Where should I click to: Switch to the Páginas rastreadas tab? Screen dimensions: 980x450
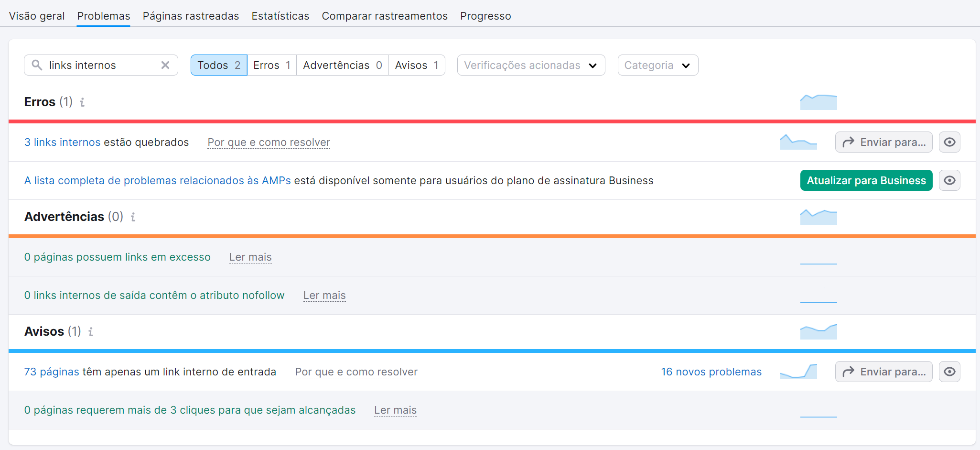(190, 16)
